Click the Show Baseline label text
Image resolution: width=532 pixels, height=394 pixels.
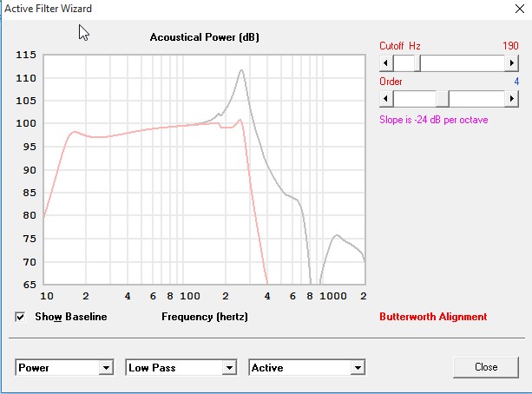coord(71,317)
